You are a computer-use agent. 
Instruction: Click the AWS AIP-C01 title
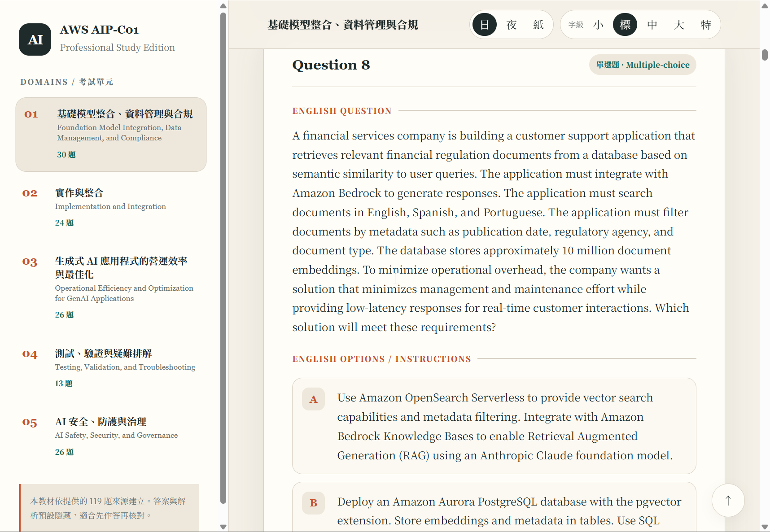99,30
